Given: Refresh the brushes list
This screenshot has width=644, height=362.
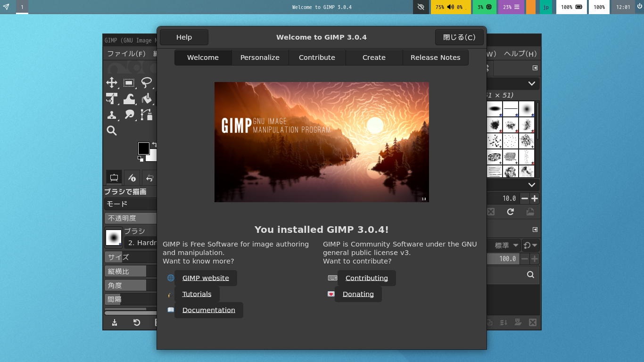Looking at the screenshot, I should [x=510, y=212].
